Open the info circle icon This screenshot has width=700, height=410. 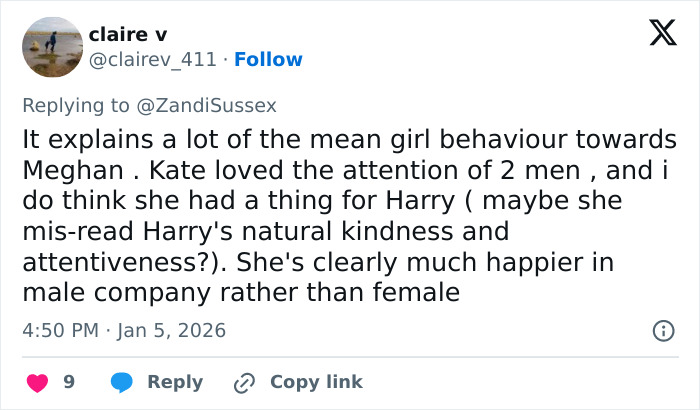click(661, 330)
